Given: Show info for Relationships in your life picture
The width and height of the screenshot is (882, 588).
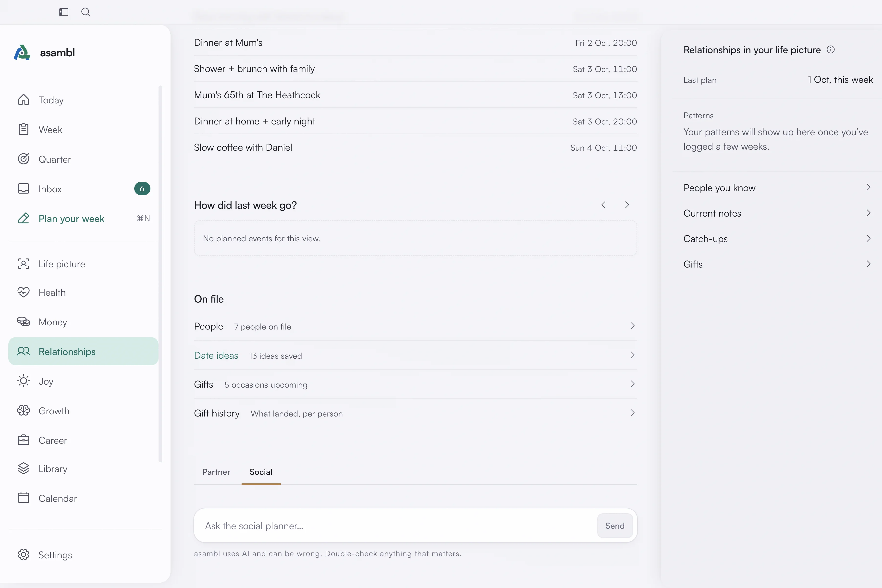Looking at the screenshot, I should pos(831,49).
